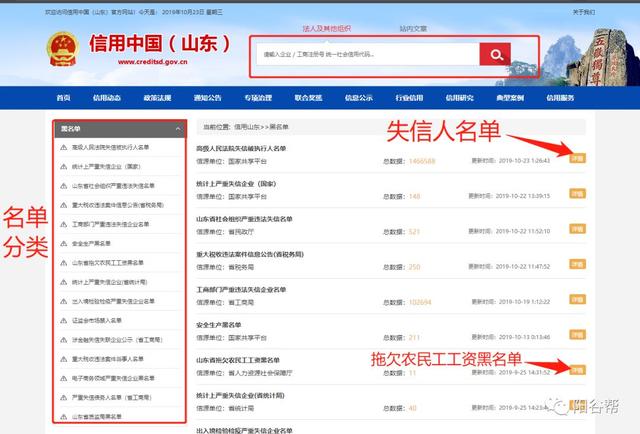Open main list title 高级人民法院失信被执行人名单
The height and width of the screenshot is (434, 640).
[241, 149]
